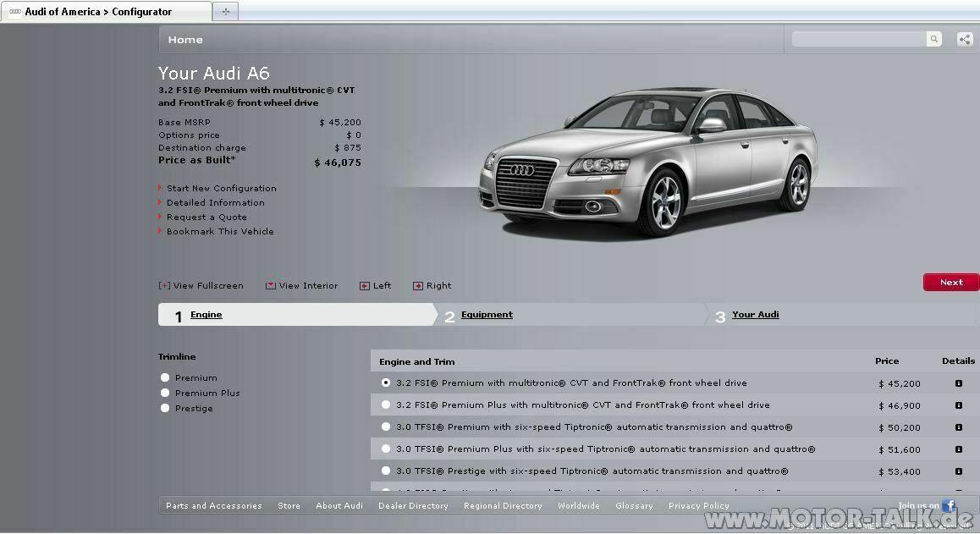The width and height of the screenshot is (980, 534).
Task: Rotate car view with Left icon
Action: [x=365, y=286]
